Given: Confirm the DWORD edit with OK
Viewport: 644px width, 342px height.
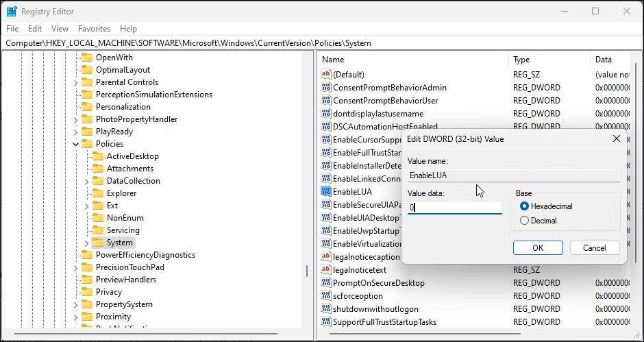Looking at the screenshot, I should (x=538, y=248).
